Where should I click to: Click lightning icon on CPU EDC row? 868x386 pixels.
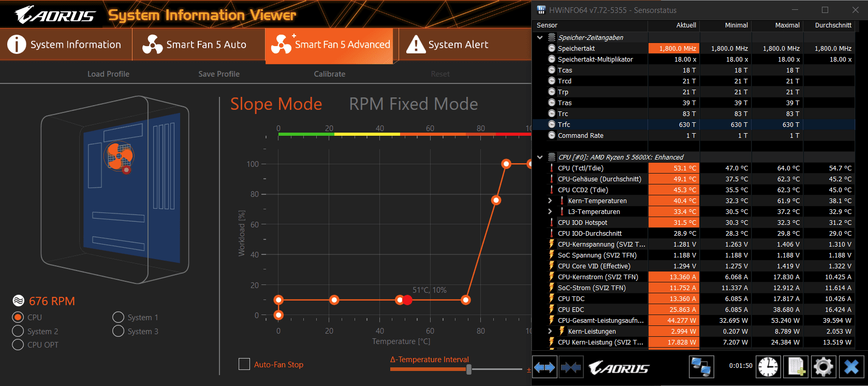[552, 309]
